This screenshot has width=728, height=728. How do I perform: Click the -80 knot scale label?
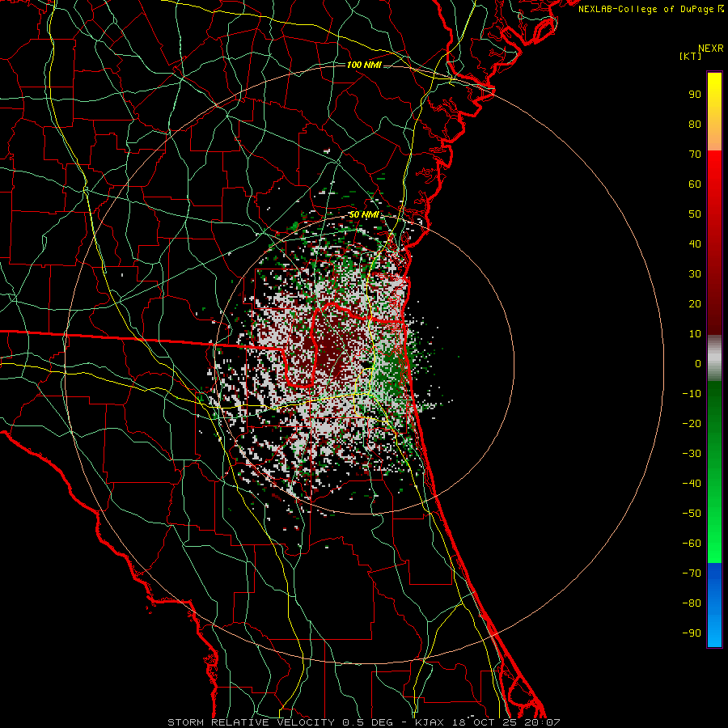pos(692,603)
